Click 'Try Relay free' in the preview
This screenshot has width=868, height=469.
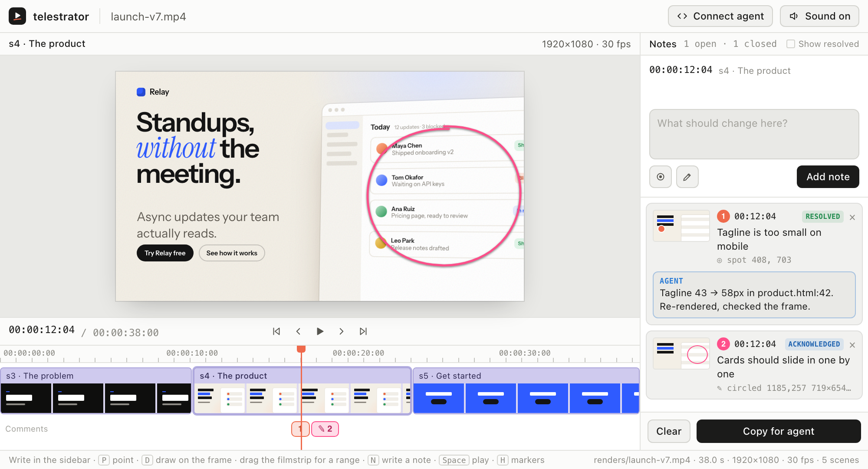pyautogui.click(x=165, y=253)
